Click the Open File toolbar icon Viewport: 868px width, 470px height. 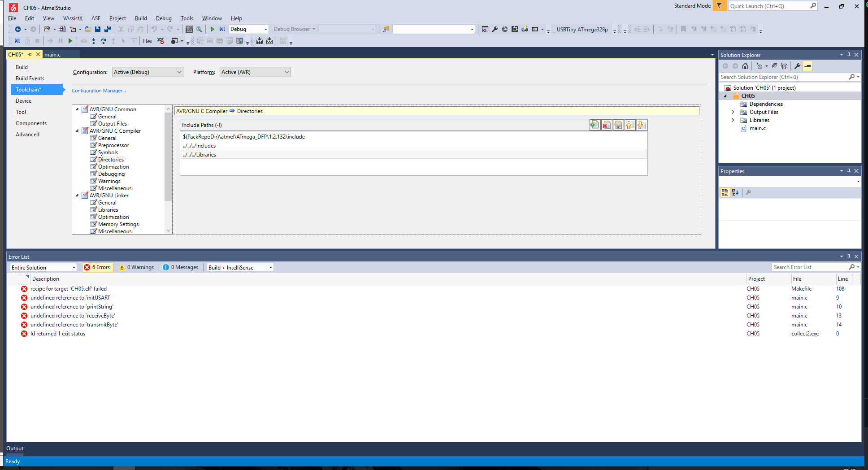88,29
